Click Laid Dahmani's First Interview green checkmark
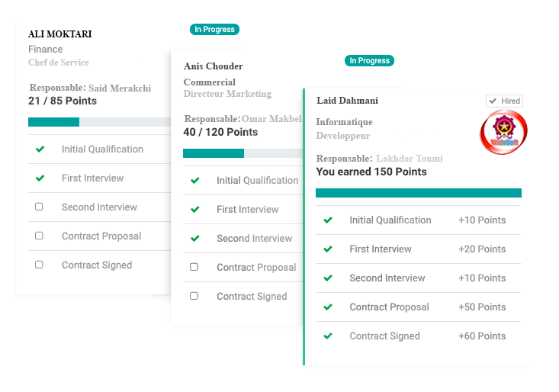Viewport: 559px width, 392px height. (x=328, y=249)
